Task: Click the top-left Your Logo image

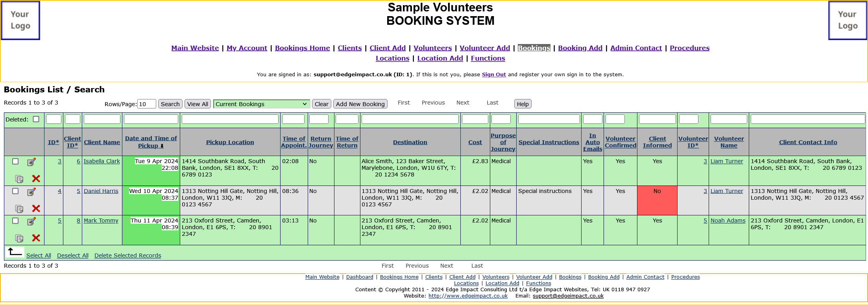Action: pyautogui.click(x=20, y=20)
